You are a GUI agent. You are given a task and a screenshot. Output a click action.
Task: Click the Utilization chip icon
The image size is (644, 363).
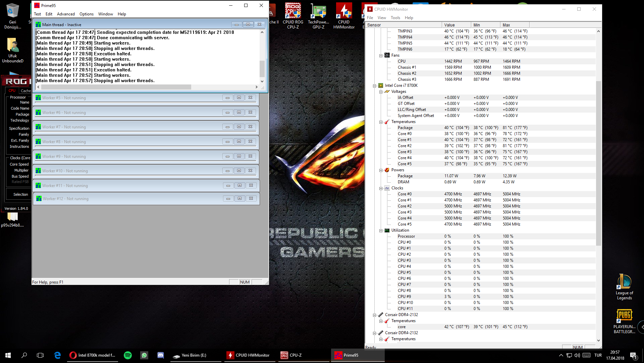click(387, 230)
